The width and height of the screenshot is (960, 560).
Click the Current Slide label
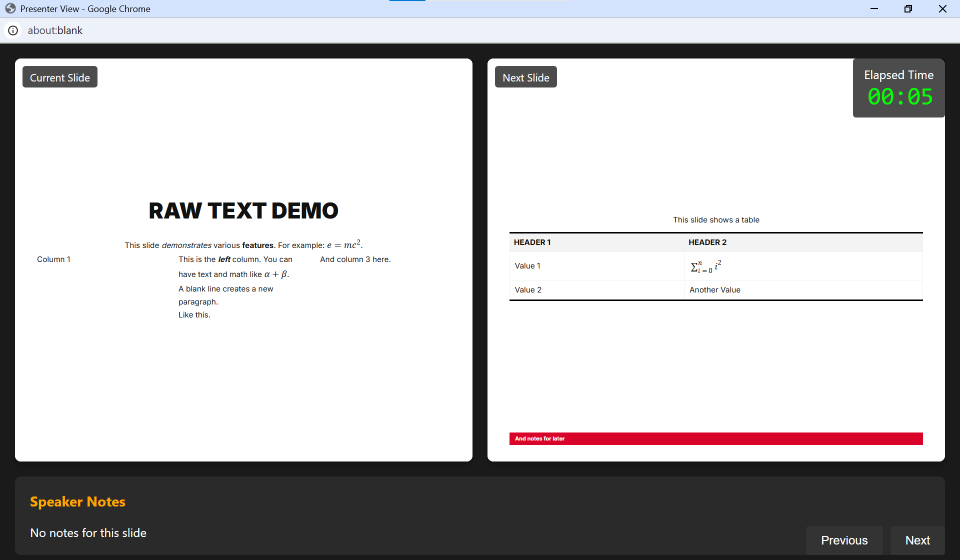(60, 77)
